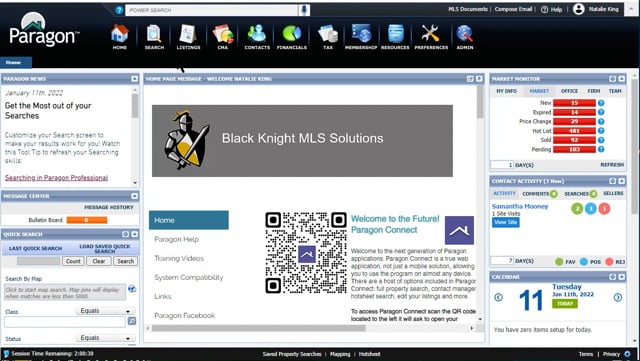Open the Search toolbar icon

[x=154, y=37]
